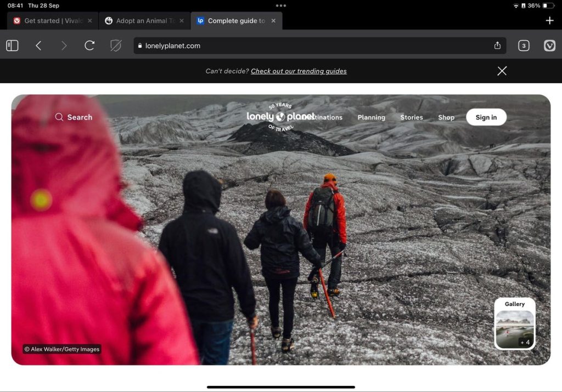The height and width of the screenshot is (392, 562).
Task: Toggle the tracker blocker shield icon
Action: click(115, 46)
